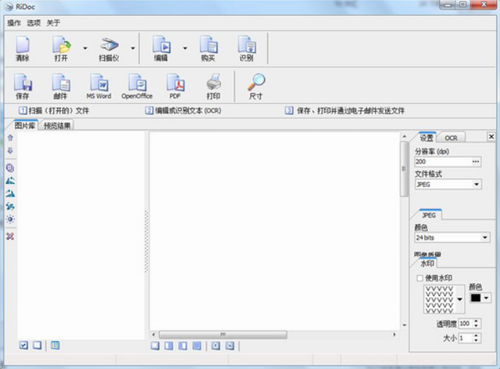Enable the 使用水印 watermark checkbox
Viewport: 500px width, 369px height.
click(420, 278)
